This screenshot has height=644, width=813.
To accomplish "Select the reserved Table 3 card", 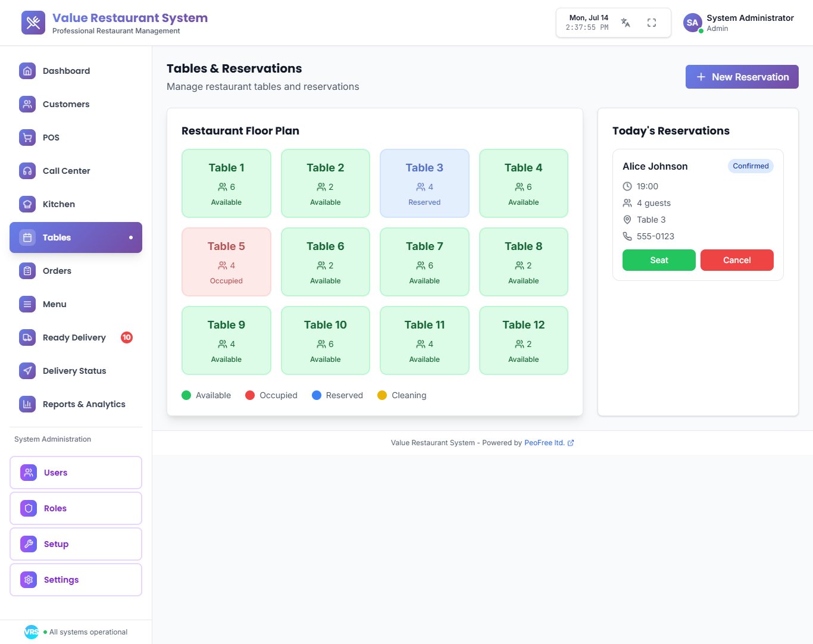I will coord(424,183).
